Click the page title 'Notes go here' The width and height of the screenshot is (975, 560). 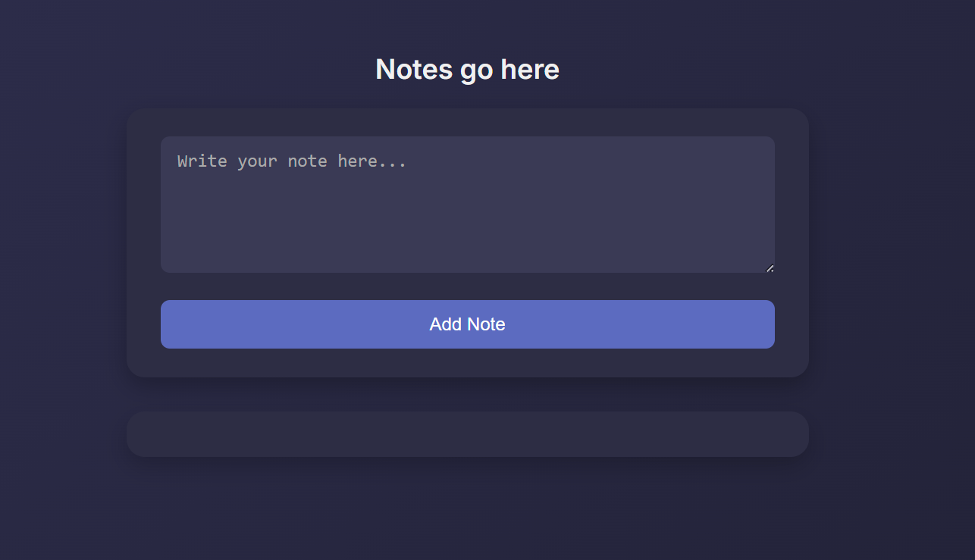[468, 70]
